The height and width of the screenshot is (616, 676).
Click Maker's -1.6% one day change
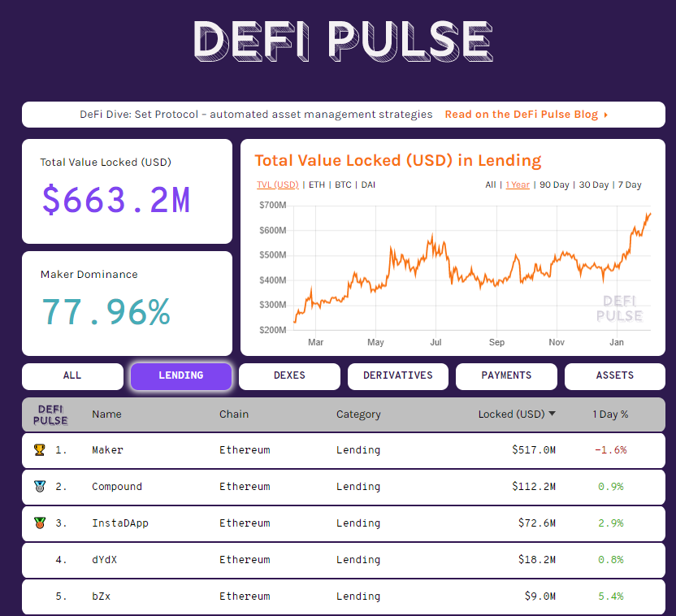(x=611, y=450)
